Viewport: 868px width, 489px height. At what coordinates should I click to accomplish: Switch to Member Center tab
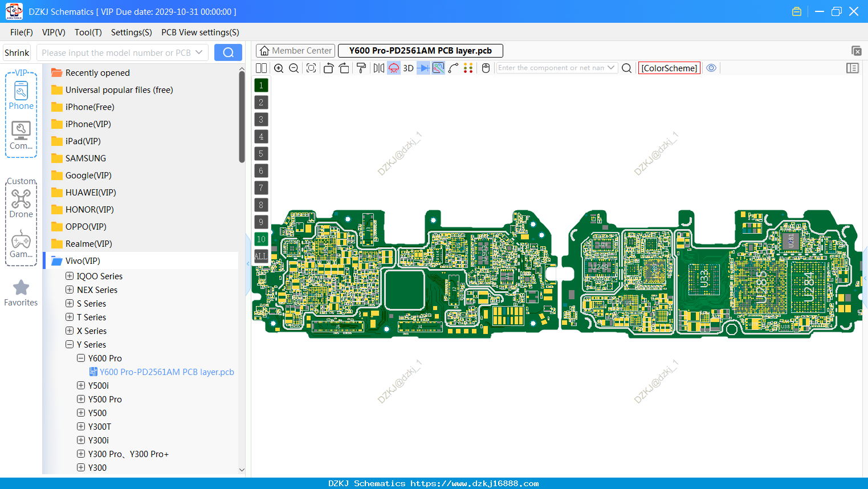pos(295,51)
